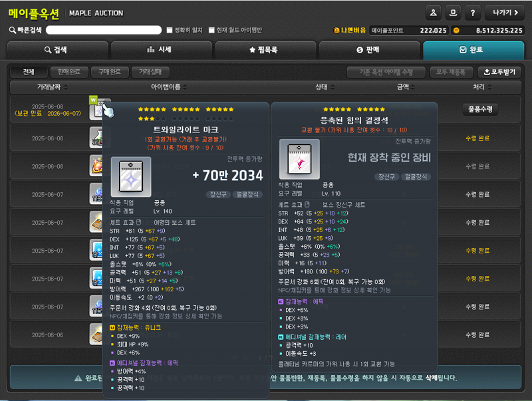Click the 나가기 exit button

[505, 13]
